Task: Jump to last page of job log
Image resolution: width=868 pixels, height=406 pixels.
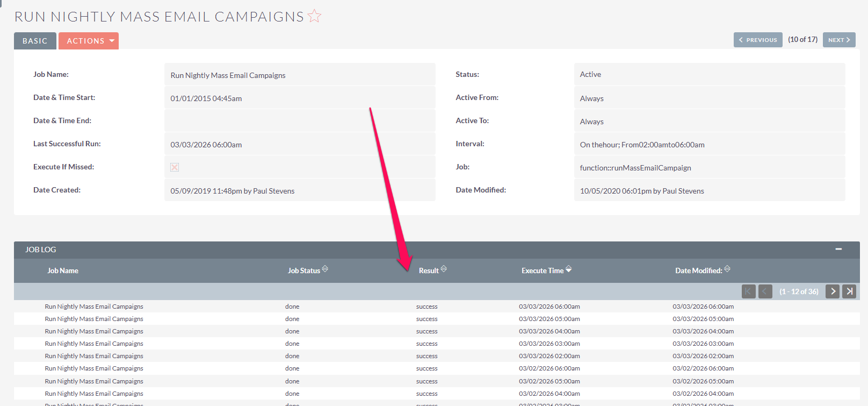Action: coord(849,291)
